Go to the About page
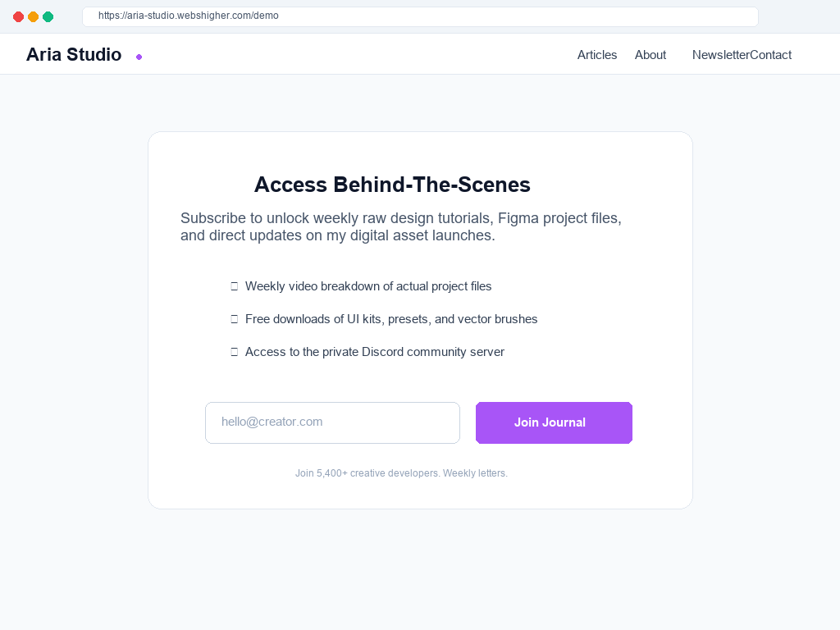The width and height of the screenshot is (840, 630). [651, 55]
